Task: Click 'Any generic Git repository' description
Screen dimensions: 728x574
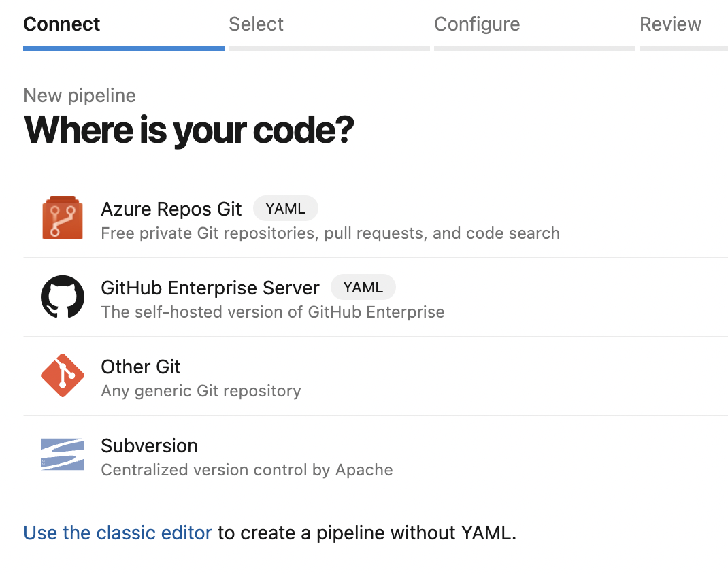Action: [x=201, y=391]
